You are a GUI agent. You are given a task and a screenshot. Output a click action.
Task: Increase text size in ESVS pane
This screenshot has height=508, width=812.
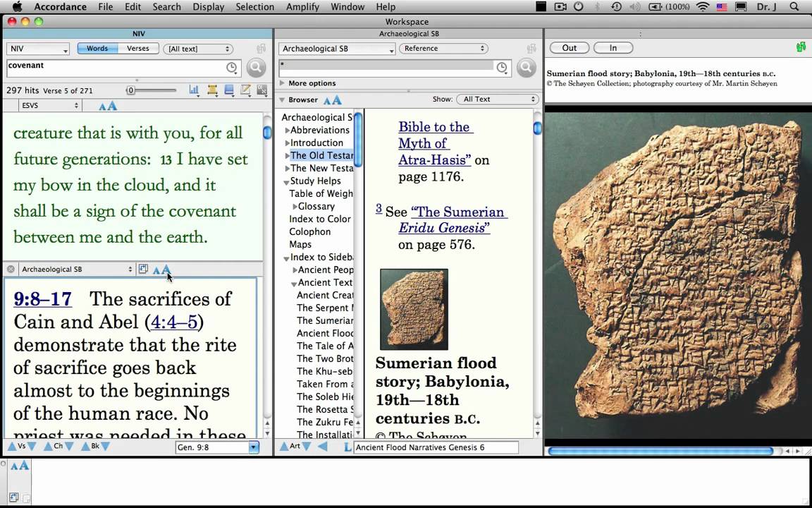pos(112,106)
